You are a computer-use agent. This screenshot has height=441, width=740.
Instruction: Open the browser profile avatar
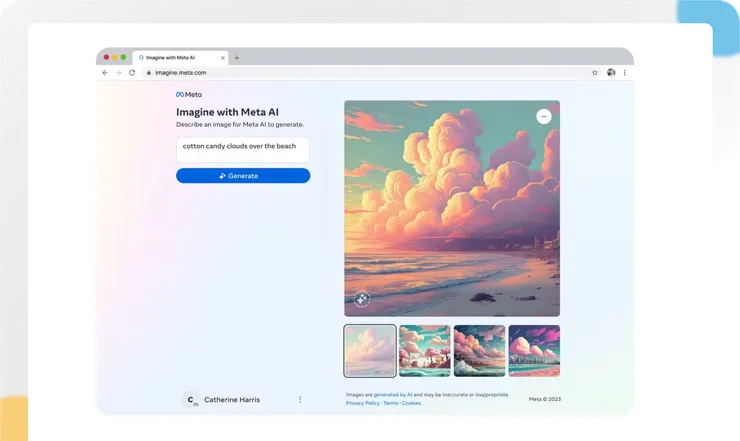(x=611, y=72)
